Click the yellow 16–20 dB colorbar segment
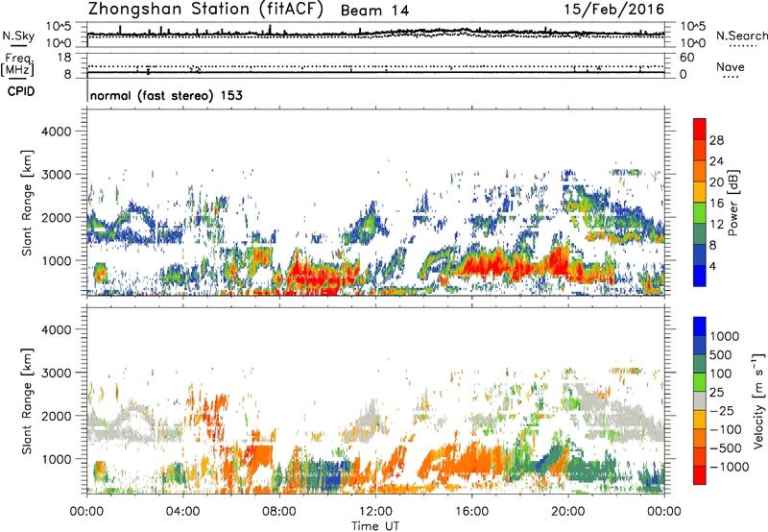Image resolution: width=768 pixels, height=532 pixels. click(700, 192)
